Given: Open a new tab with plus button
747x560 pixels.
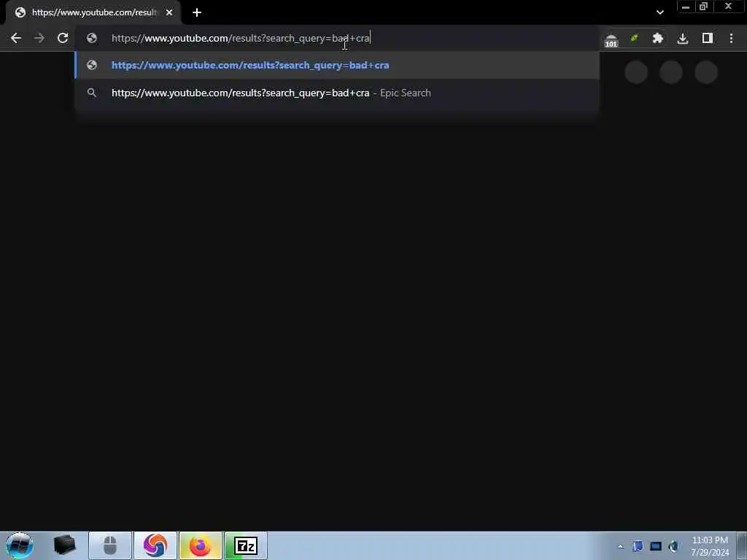Looking at the screenshot, I should (197, 12).
